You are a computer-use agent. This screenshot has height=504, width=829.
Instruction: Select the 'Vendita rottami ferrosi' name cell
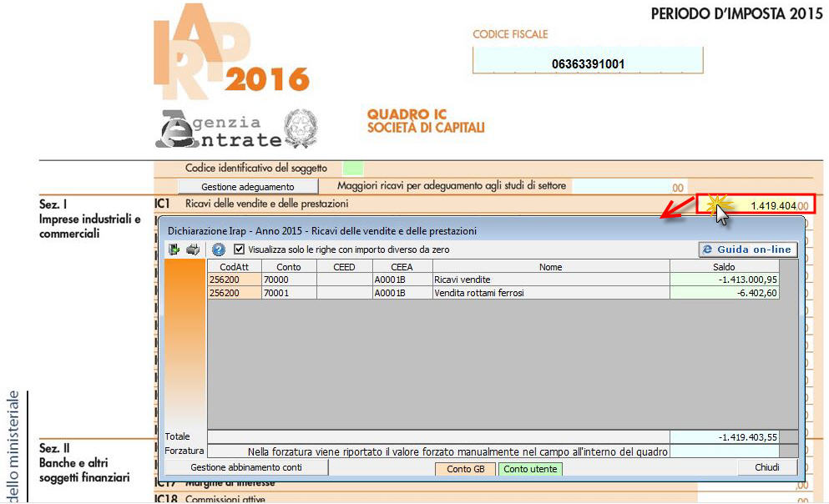coord(551,293)
